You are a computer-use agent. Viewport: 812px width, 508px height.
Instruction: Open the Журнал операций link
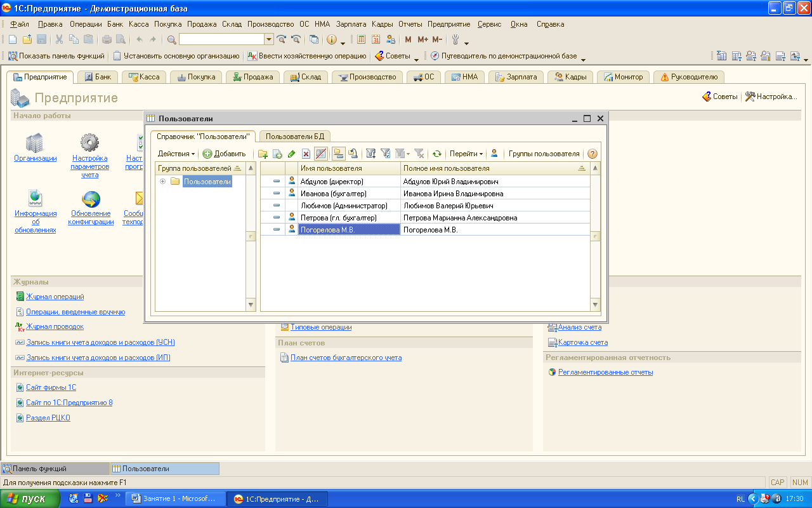tap(55, 297)
